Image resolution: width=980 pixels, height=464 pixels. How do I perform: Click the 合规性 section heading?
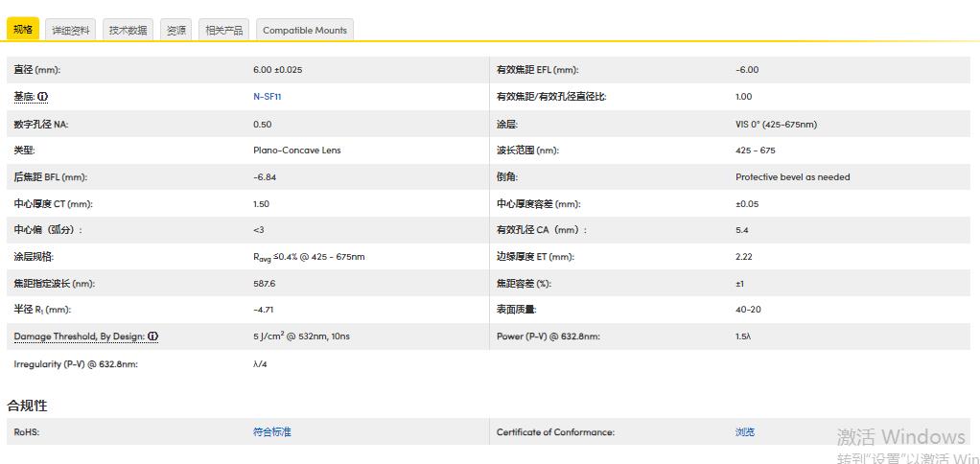[x=27, y=406]
